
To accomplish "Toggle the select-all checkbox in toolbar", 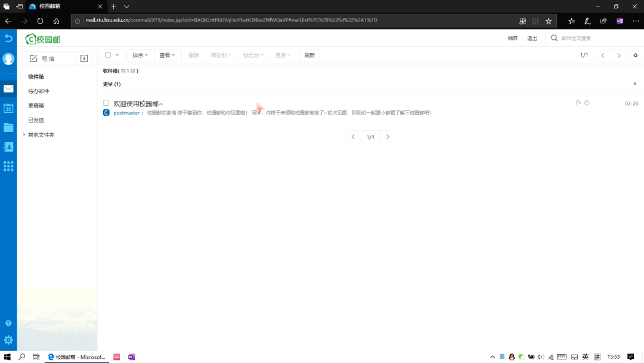I will (x=108, y=55).
